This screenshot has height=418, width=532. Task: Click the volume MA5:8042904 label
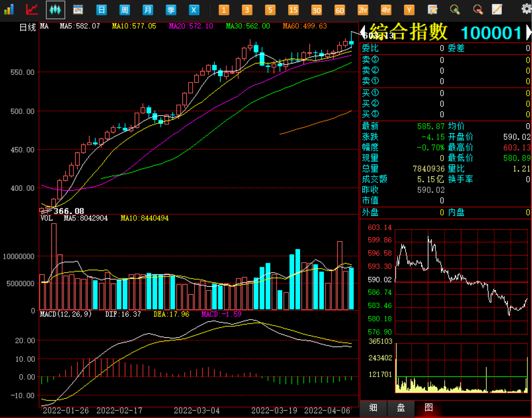86,218
